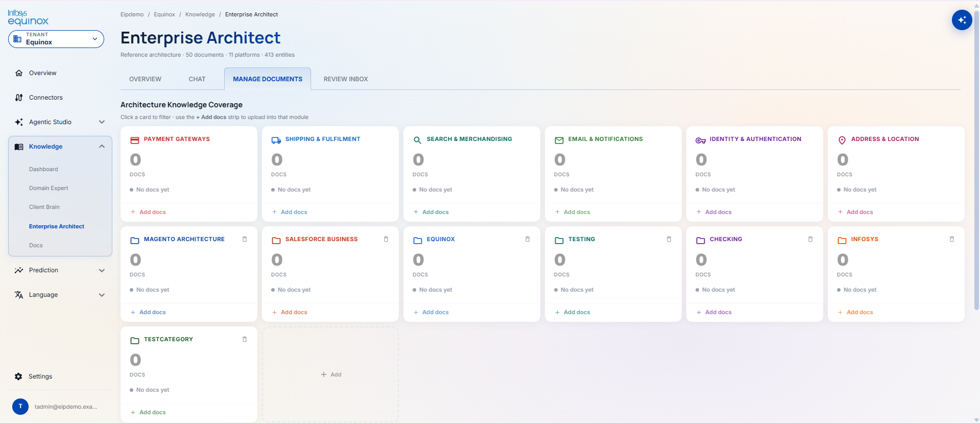Expand the Language menu

pyautogui.click(x=102, y=295)
